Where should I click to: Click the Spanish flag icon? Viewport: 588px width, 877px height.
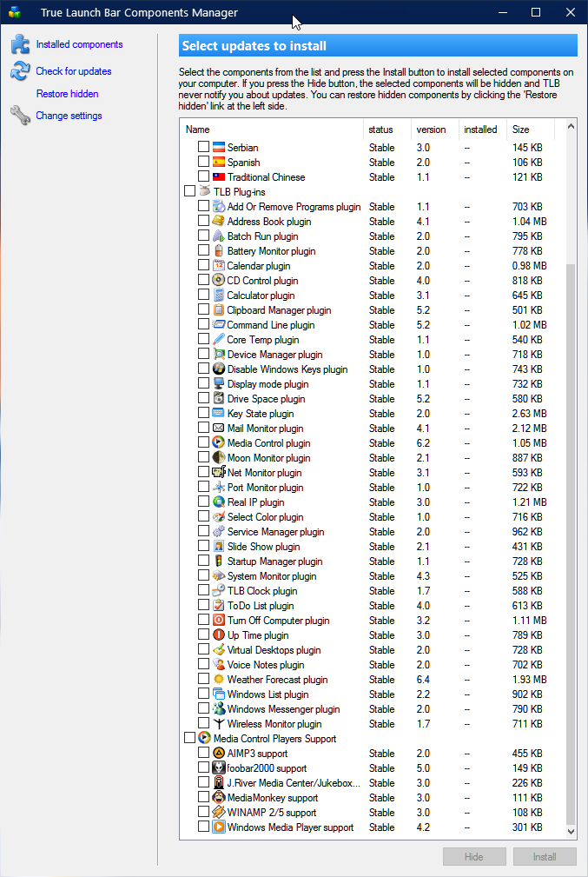[x=219, y=163]
